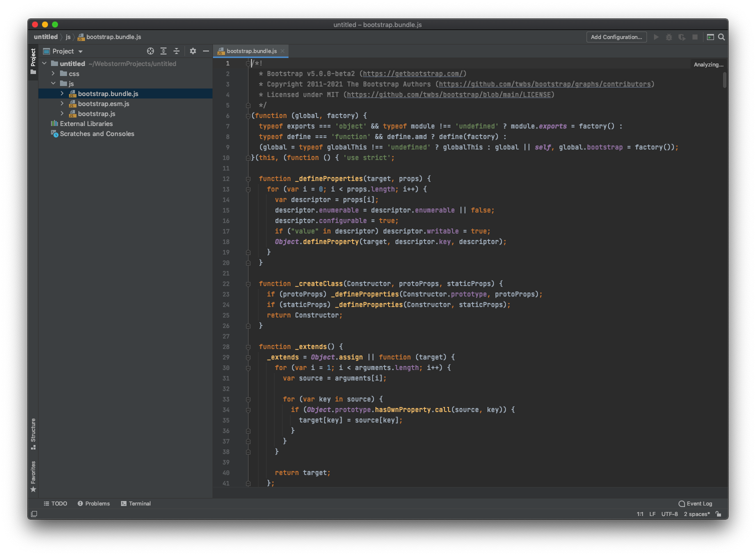Click the UTF-8 encoding in status bar

[x=669, y=514]
